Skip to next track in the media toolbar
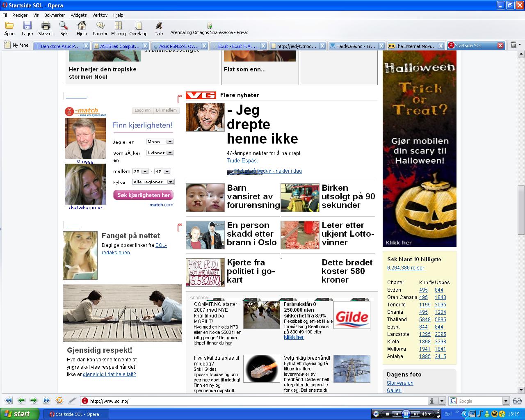Viewport: 525px width, 420px height. [415, 414]
